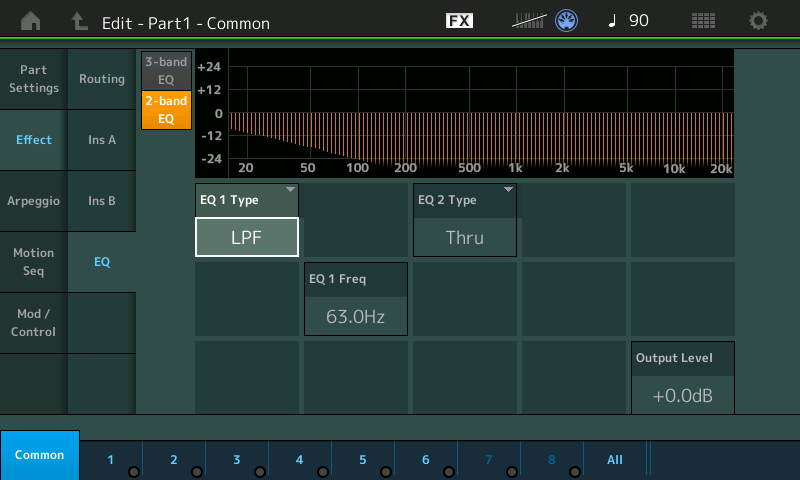
Task: Go to the Home screen icon
Action: click(31, 21)
